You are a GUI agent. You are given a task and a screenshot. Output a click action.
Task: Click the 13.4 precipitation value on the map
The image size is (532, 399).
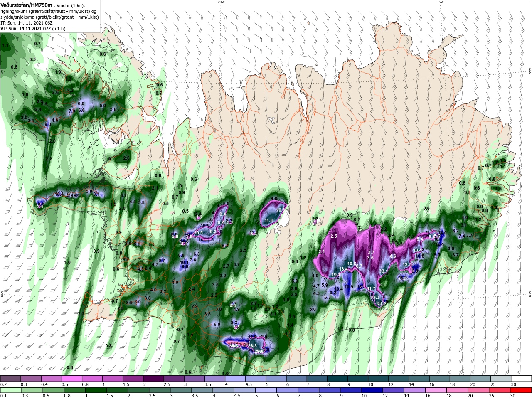tap(343, 269)
